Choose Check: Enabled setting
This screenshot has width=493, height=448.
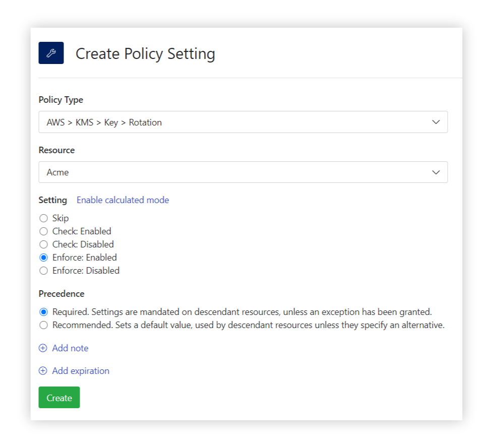pyautogui.click(x=43, y=231)
